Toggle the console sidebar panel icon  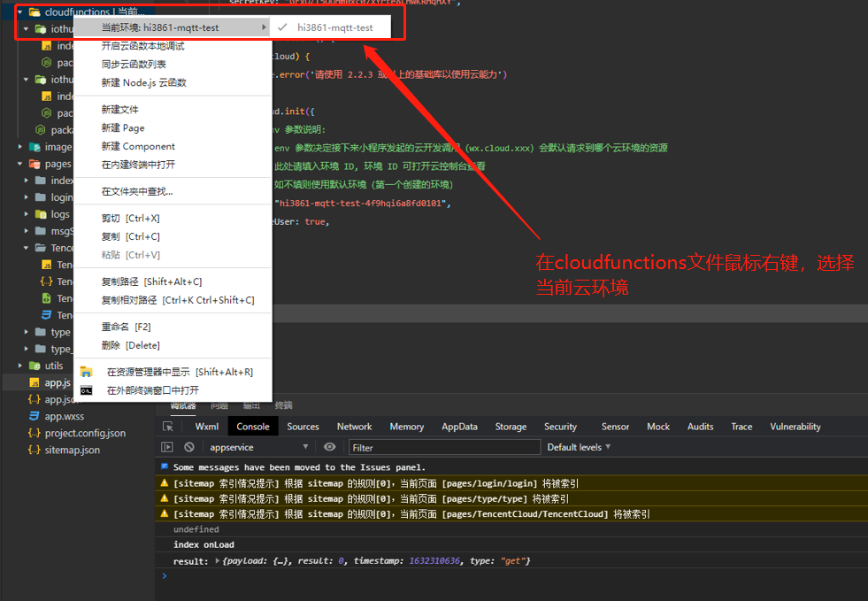[x=167, y=448]
